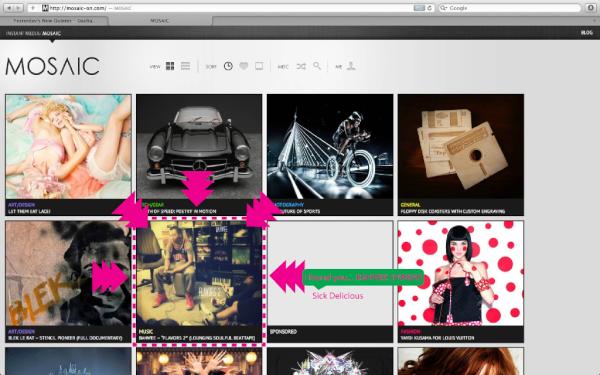Screen dimensions: 600x375
Task: Click the Floppy Disk Coasters caption text
Action: (x=453, y=211)
